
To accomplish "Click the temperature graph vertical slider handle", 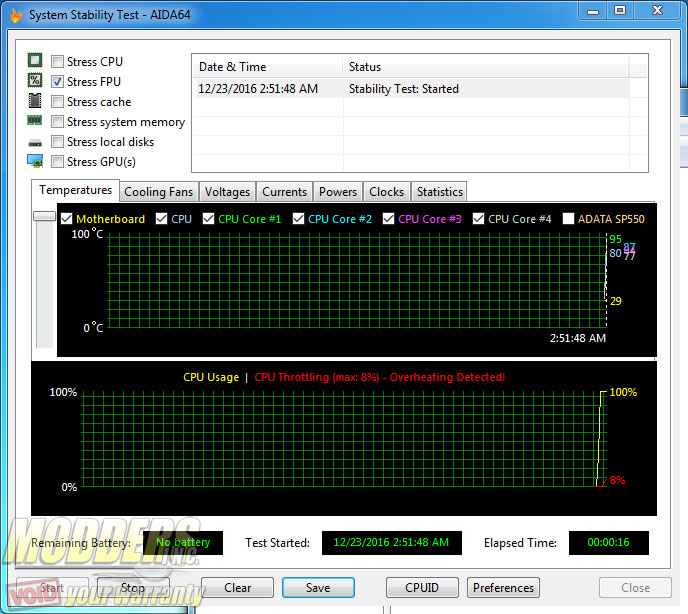I will click(x=44, y=216).
